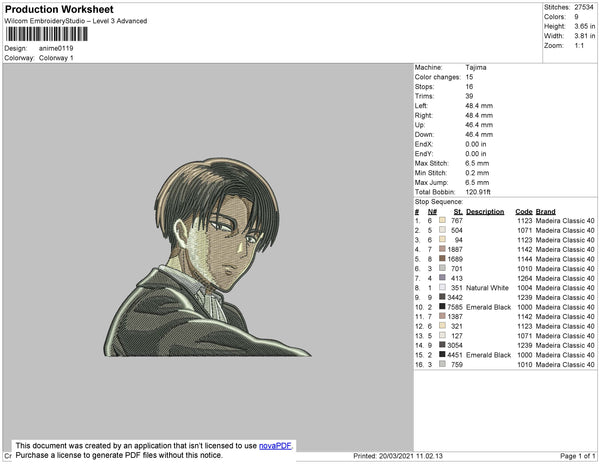The width and height of the screenshot is (600, 464).
Task: Click the 'N#' column header
Action: click(x=432, y=212)
